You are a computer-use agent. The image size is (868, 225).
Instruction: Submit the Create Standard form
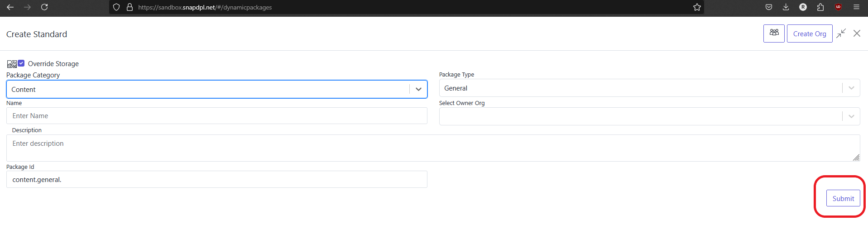[843, 198]
